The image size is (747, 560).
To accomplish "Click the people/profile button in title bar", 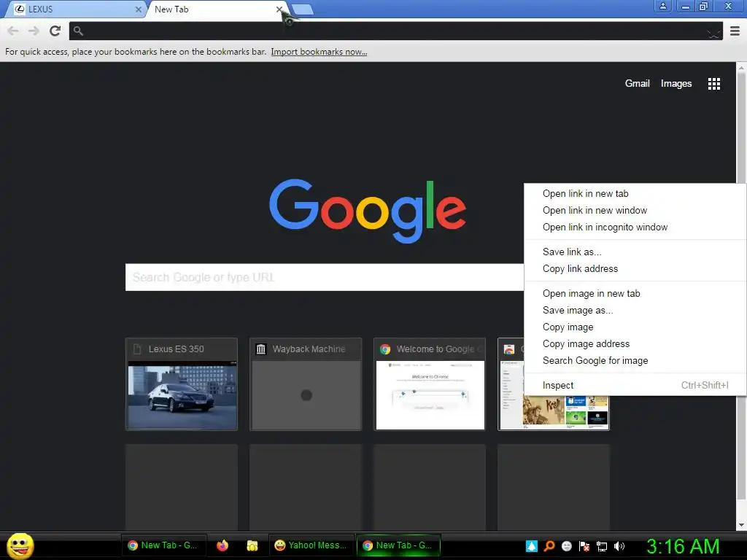I will pyautogui.click(x=662, y=6).
